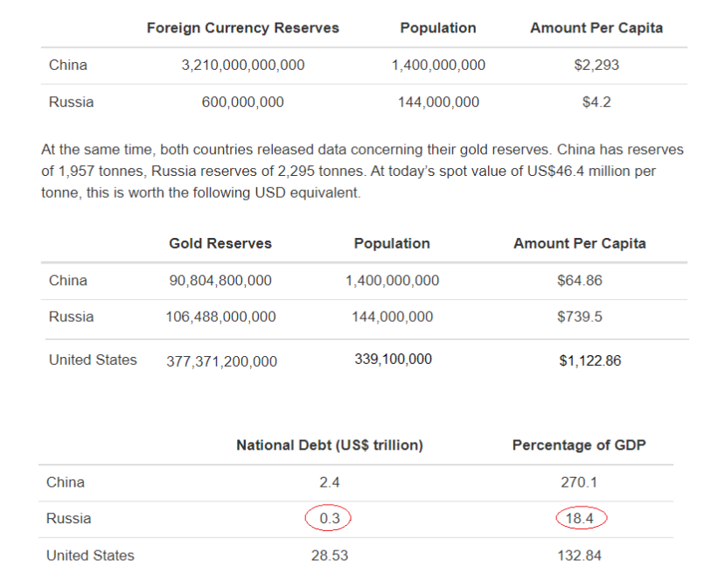
Task: Click the 339,100,000 population cell
Action: click(393, 360)
